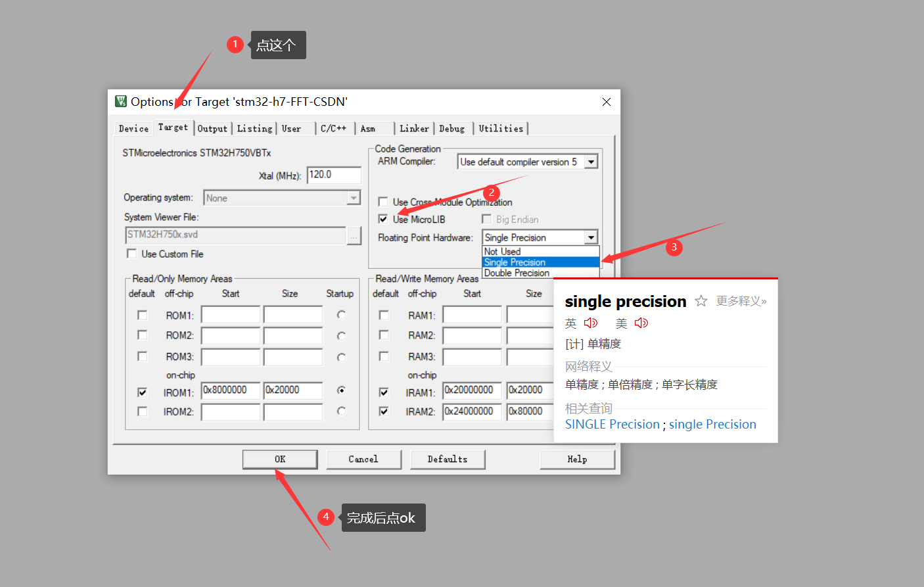This screenshot has width=924, height=587.
Task: Disable the Use MicroLIB checkbox
Action: (x=383, y=219)
